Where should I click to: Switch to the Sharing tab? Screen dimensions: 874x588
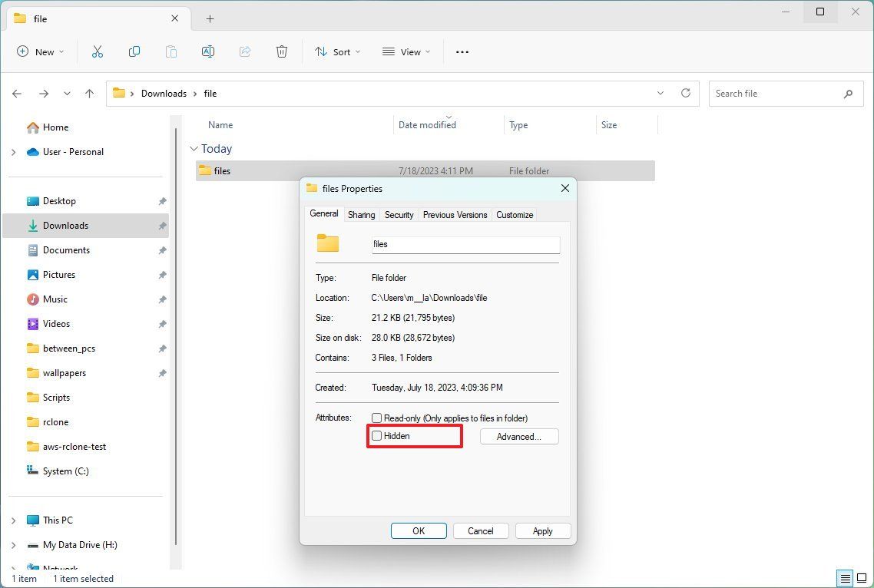361,215
